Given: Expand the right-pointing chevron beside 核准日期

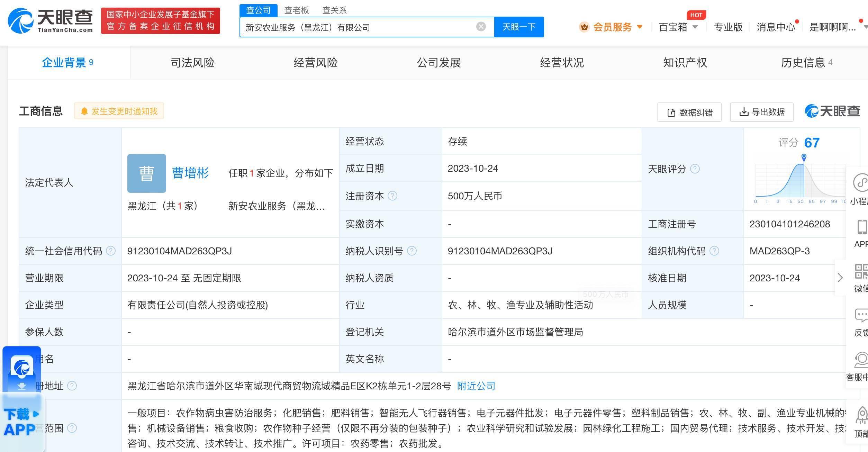Looking at the screenshot, I should 840,278.
